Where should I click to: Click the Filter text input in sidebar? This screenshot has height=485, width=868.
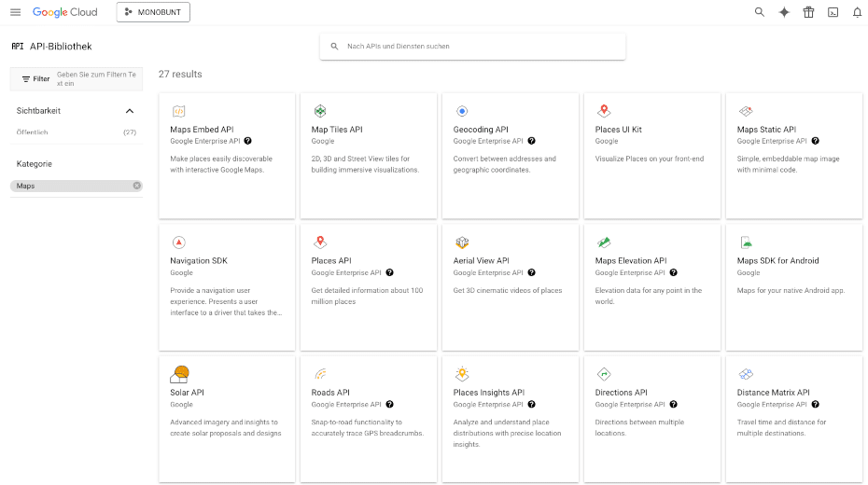click(97, 79)
